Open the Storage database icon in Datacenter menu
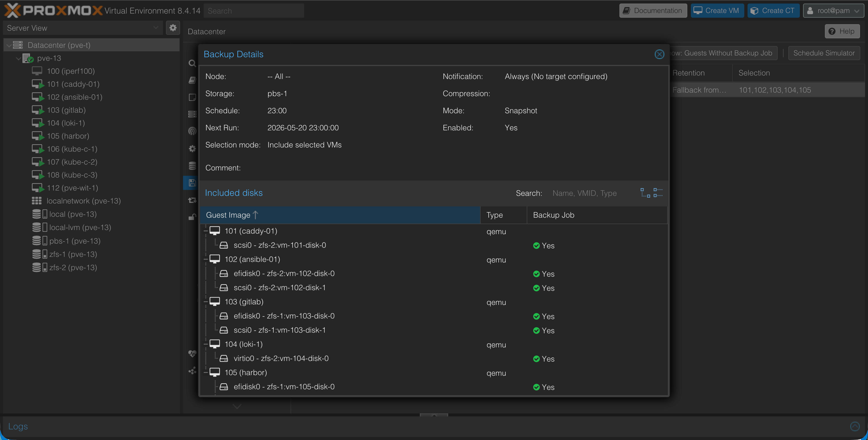The width and height of the screenshot is (868, 440). (x=192, y=166)
